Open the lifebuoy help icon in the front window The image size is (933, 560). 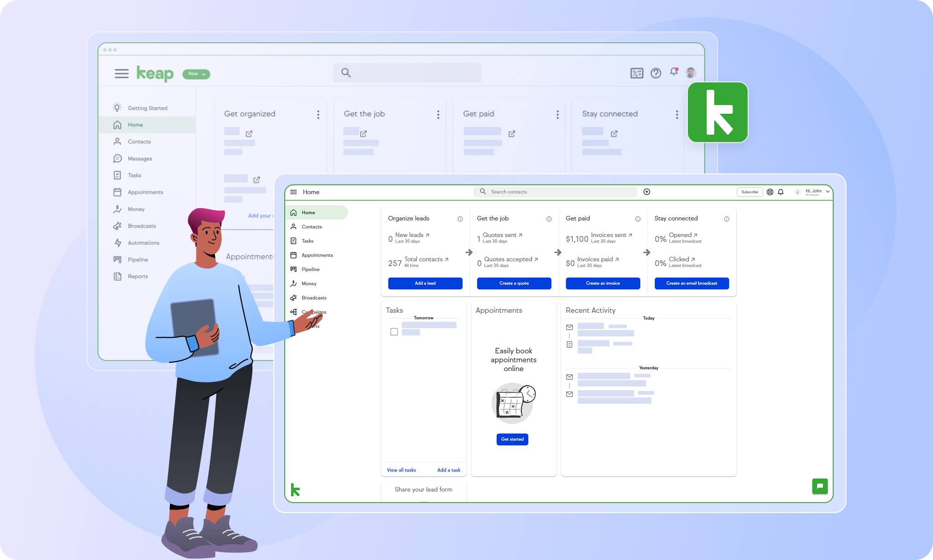770,192
